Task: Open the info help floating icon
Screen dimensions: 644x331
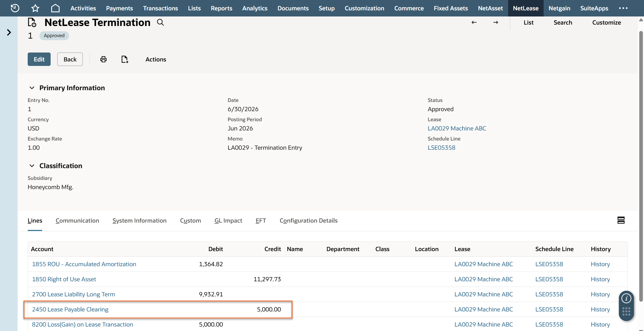Action: point(626,299)
